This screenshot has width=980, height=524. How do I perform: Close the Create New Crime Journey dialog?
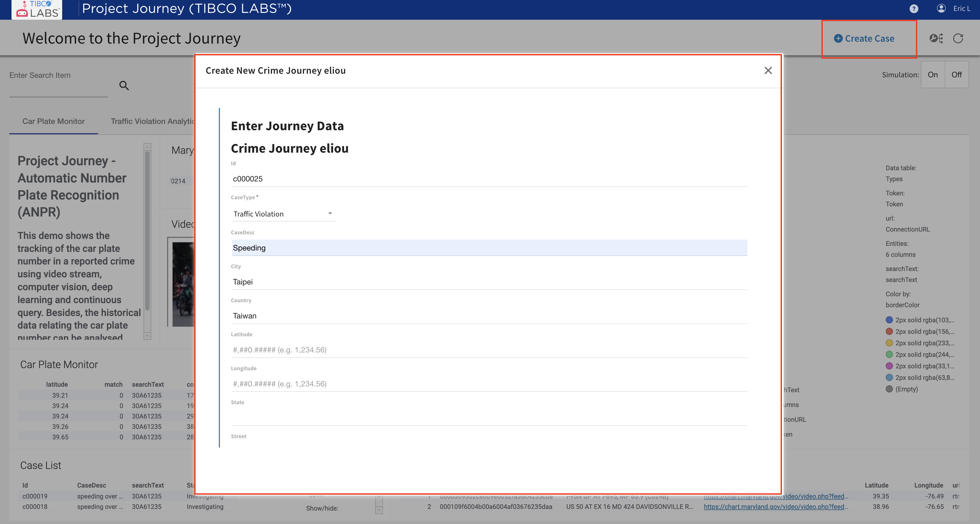[x=768, y=70]
